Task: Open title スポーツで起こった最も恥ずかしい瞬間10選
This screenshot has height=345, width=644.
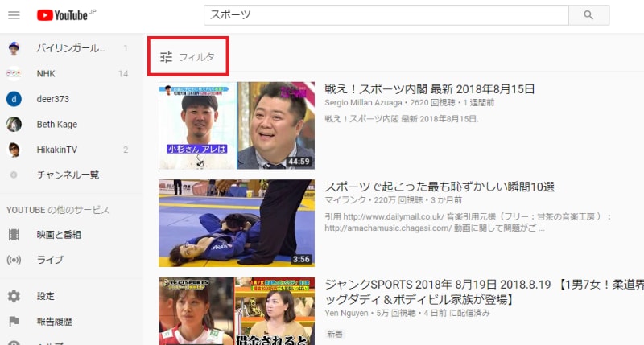Action: coord(440,187)
